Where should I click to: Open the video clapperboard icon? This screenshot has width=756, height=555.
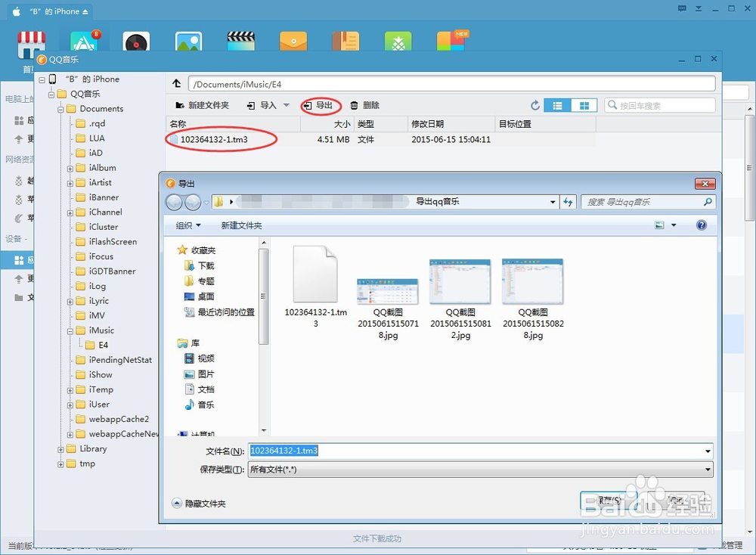click(240, 42)
